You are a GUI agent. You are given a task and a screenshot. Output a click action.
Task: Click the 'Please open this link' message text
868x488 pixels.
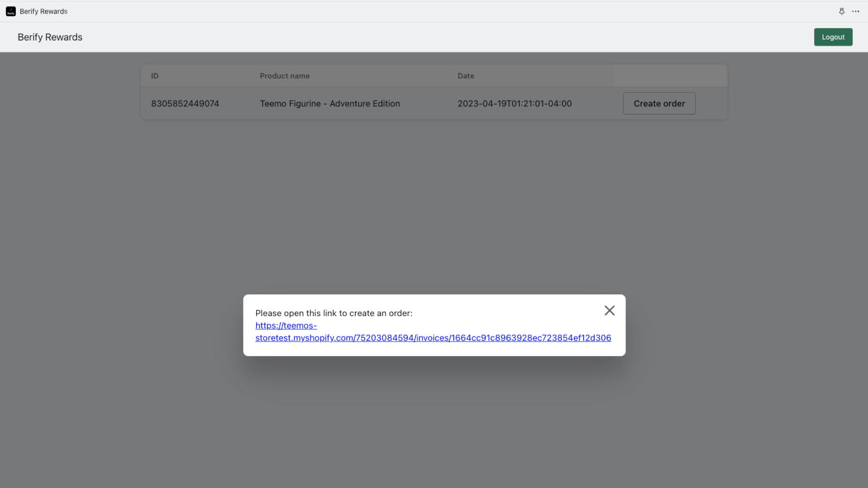pos(334,313)
